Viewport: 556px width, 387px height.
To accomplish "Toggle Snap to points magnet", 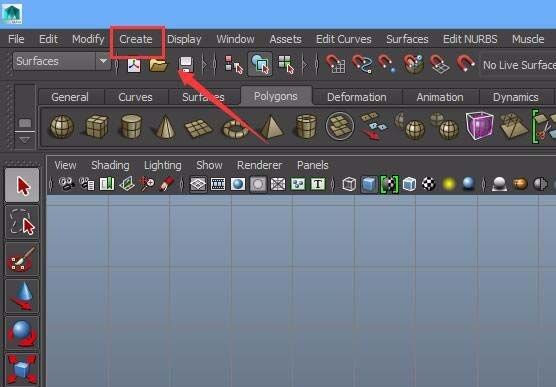I will (x=387, y=64).
